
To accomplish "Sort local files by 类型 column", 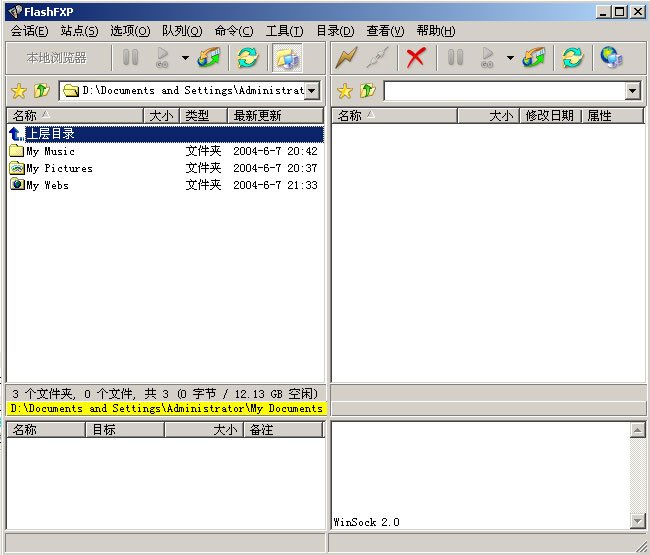I will (203, 115).
